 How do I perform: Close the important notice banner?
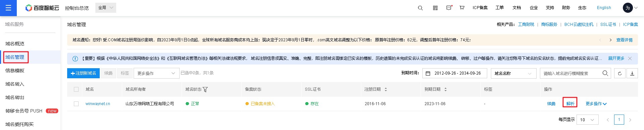(630, 58)
